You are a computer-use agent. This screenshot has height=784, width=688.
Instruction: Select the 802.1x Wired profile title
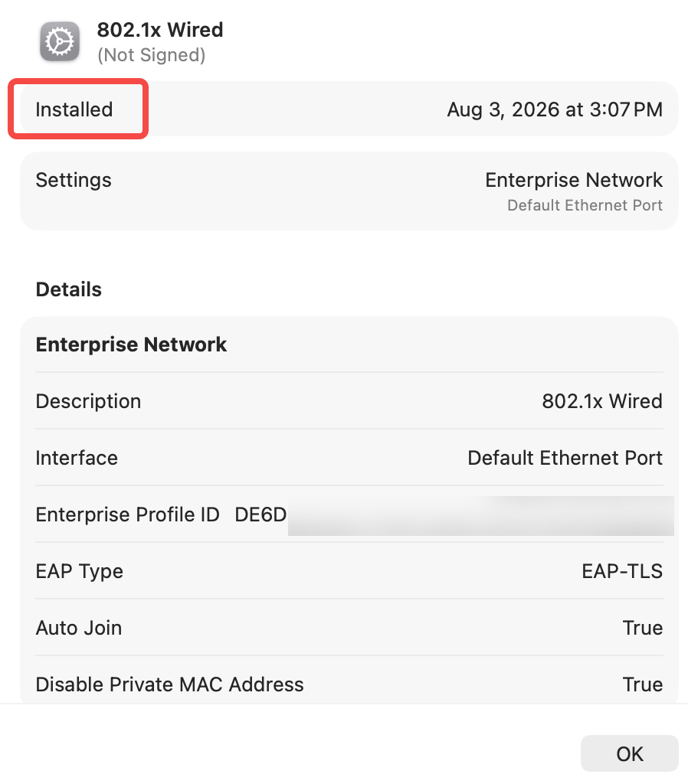(160, 30)
